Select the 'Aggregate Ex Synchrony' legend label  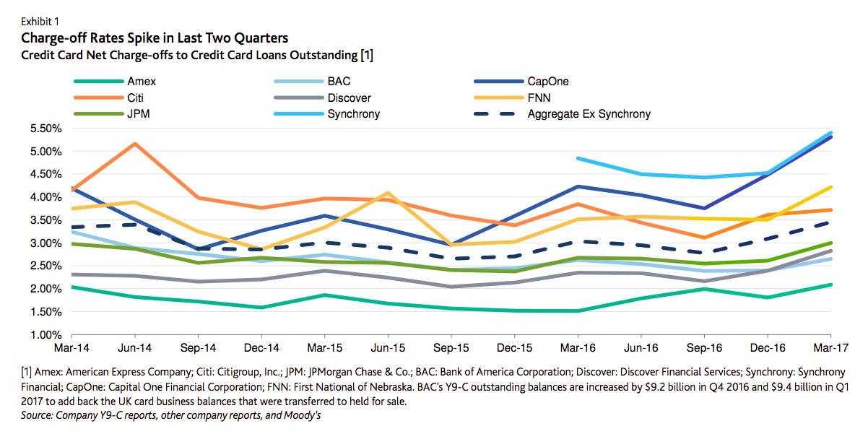coord(589,114)
